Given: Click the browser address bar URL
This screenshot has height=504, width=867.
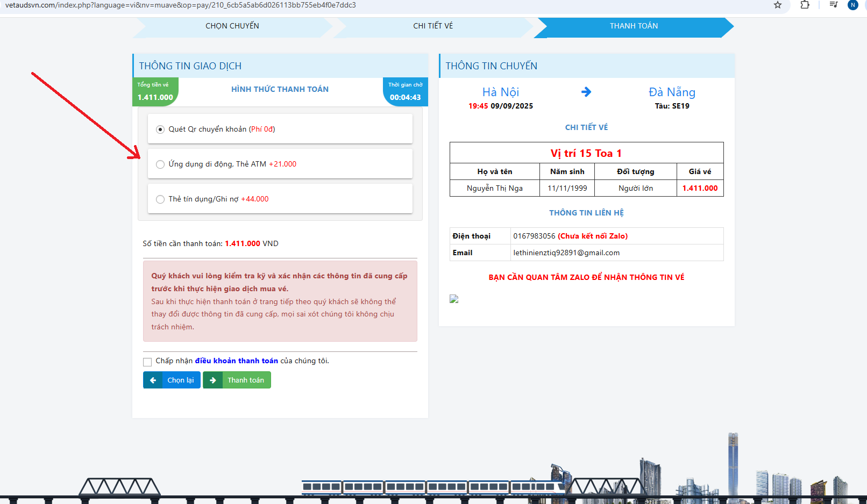Looking at the screenshot, I should tap(181, 5).
